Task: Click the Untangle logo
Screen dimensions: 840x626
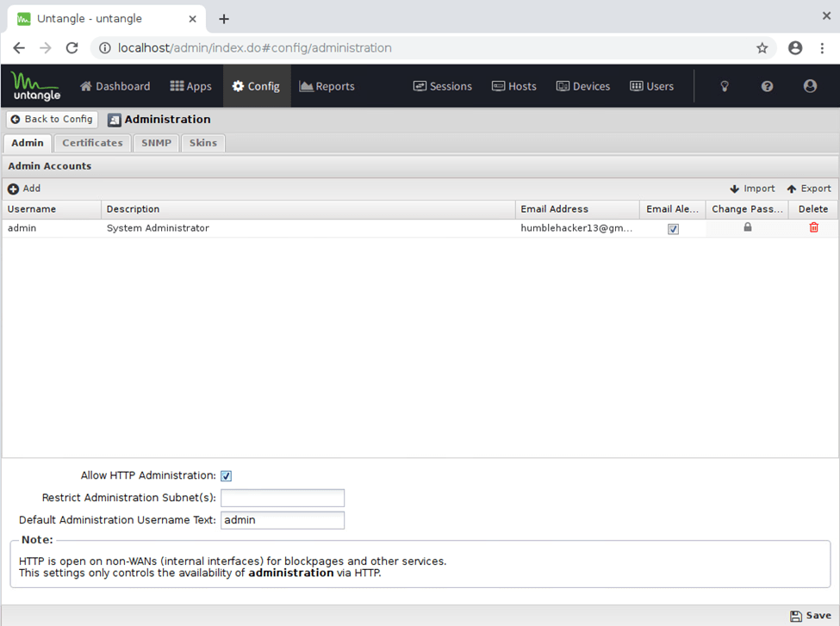Action: tap(36, 86)
